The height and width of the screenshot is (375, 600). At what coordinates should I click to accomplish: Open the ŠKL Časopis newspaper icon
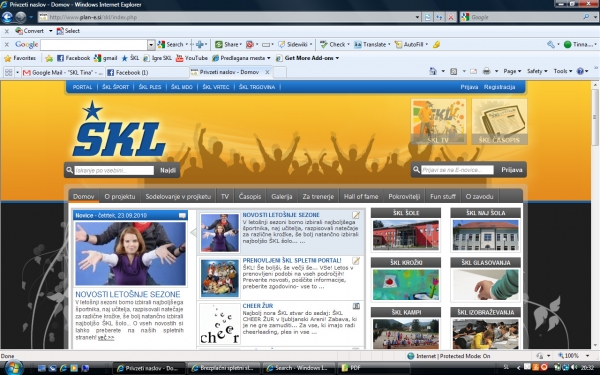click(x=499, y=122)
